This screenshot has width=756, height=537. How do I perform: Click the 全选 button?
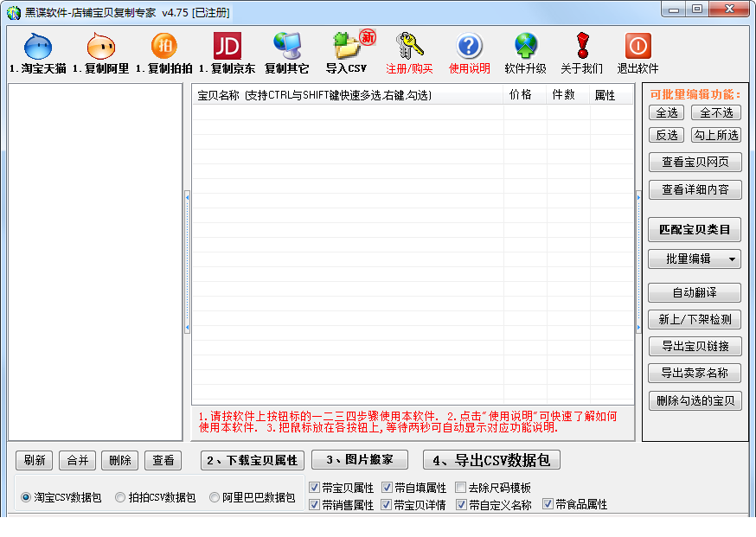click(667, 112)
